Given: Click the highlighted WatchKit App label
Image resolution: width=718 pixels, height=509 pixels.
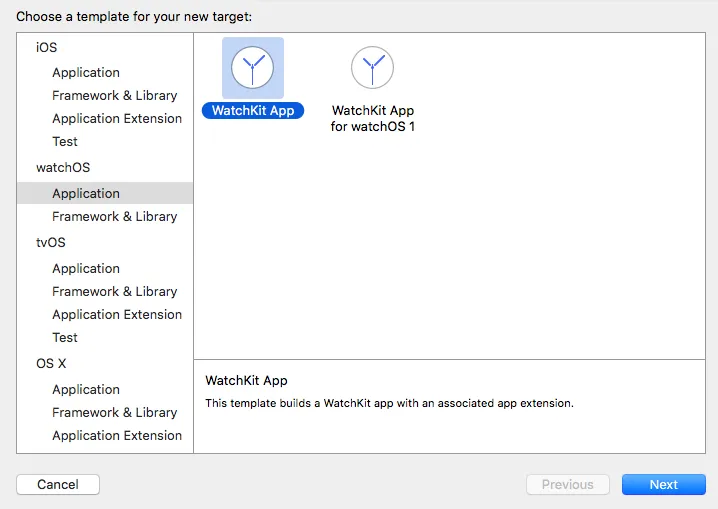Looking at the screenshot, I should pyautogui.click(x=253, y=110).
